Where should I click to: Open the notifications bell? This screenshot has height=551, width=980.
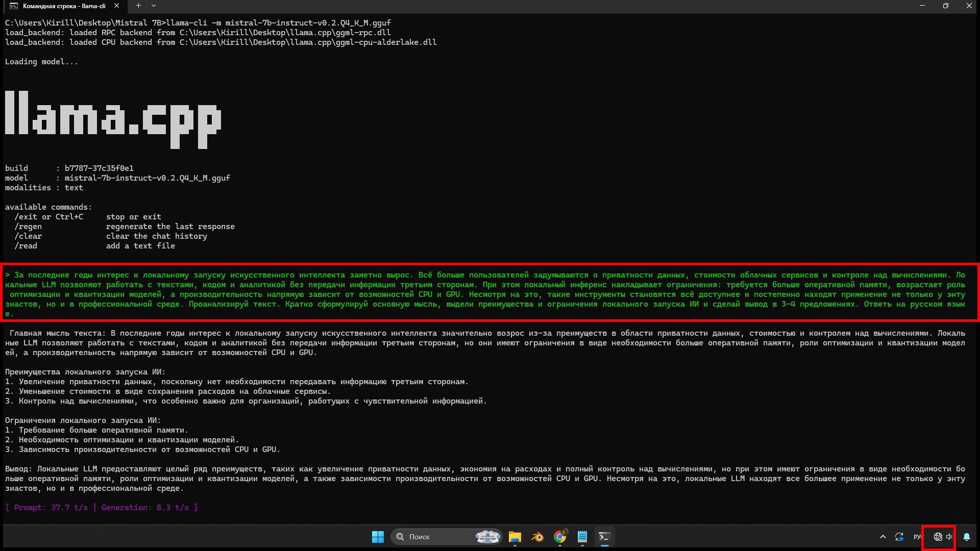tap(967, 537)
